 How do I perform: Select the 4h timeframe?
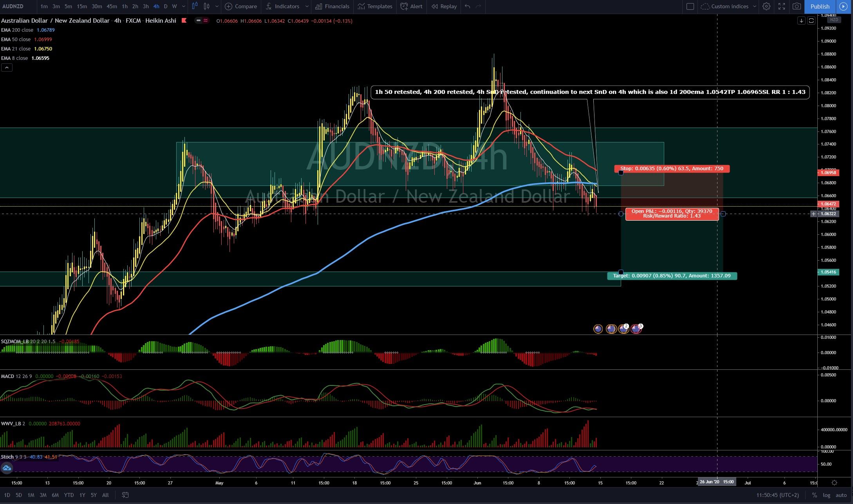coord(156,6)
